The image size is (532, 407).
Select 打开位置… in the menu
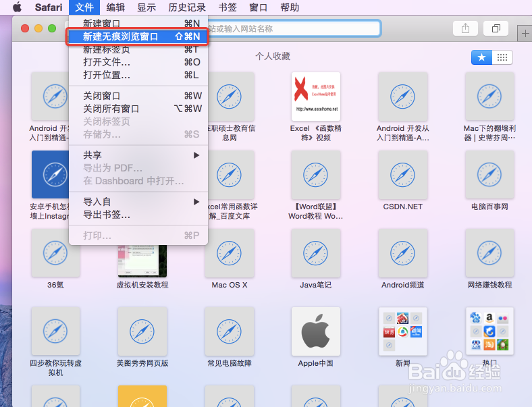[138, 75]
